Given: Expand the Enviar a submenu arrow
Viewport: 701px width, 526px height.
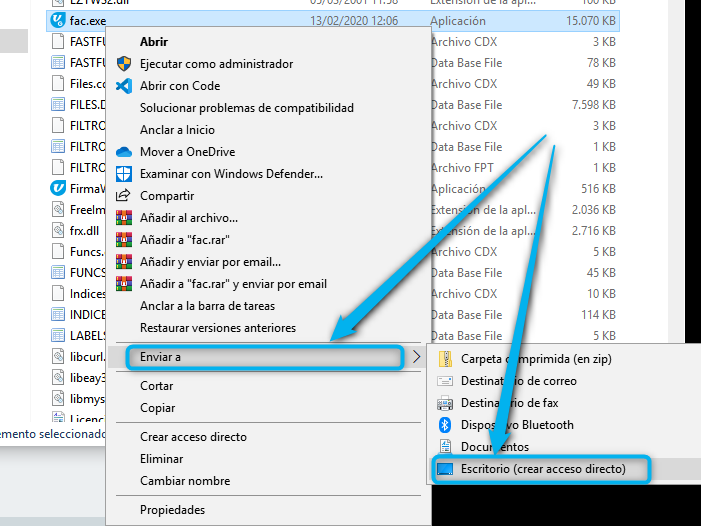Looking at the screenshot, I should click(416, 357).
